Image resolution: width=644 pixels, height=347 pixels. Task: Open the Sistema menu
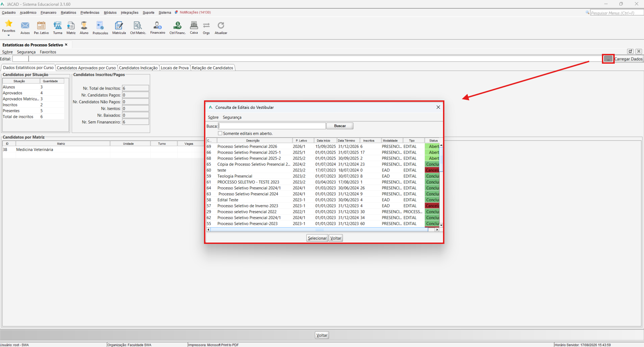pos(165,12)
